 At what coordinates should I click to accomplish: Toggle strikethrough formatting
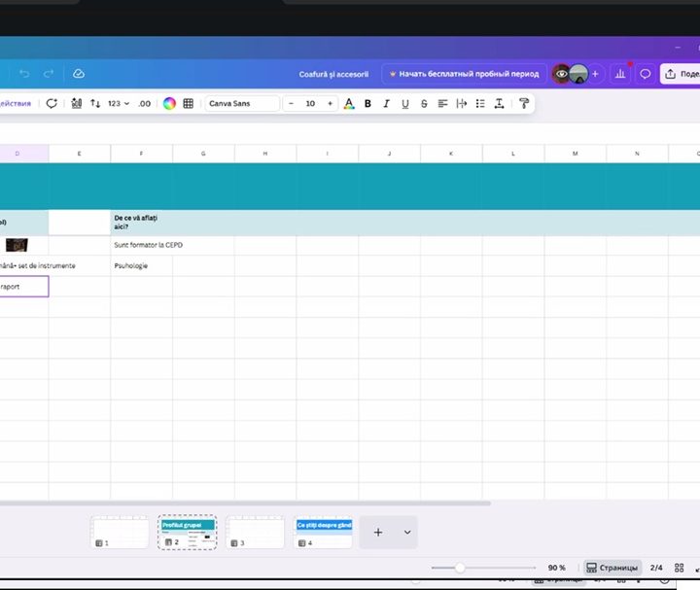[424, 103]
